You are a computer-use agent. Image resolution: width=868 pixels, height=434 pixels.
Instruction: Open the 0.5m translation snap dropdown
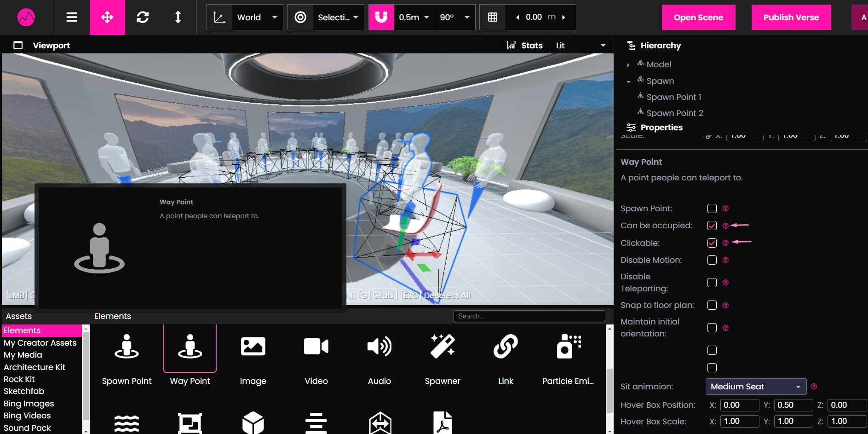click(414, 17)
